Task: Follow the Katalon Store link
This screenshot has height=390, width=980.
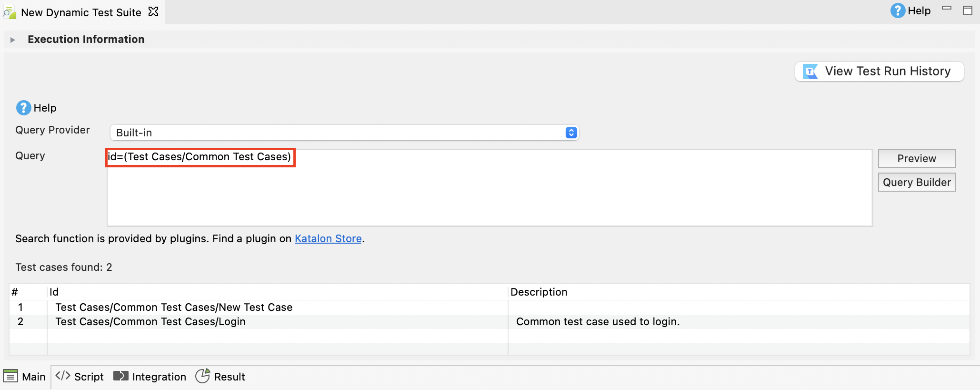Action: [x=328, y=238]
